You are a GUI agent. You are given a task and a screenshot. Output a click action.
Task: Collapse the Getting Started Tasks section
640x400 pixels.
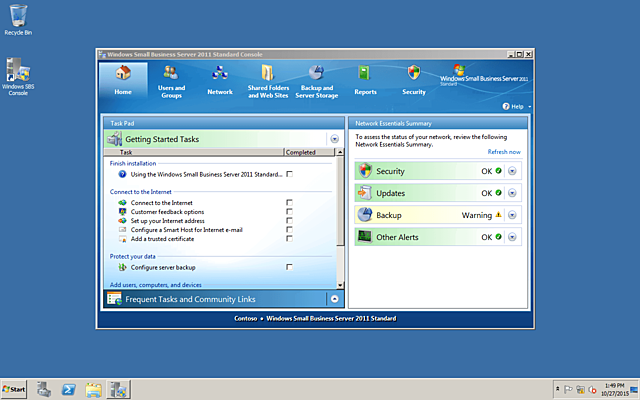(335, 139)
